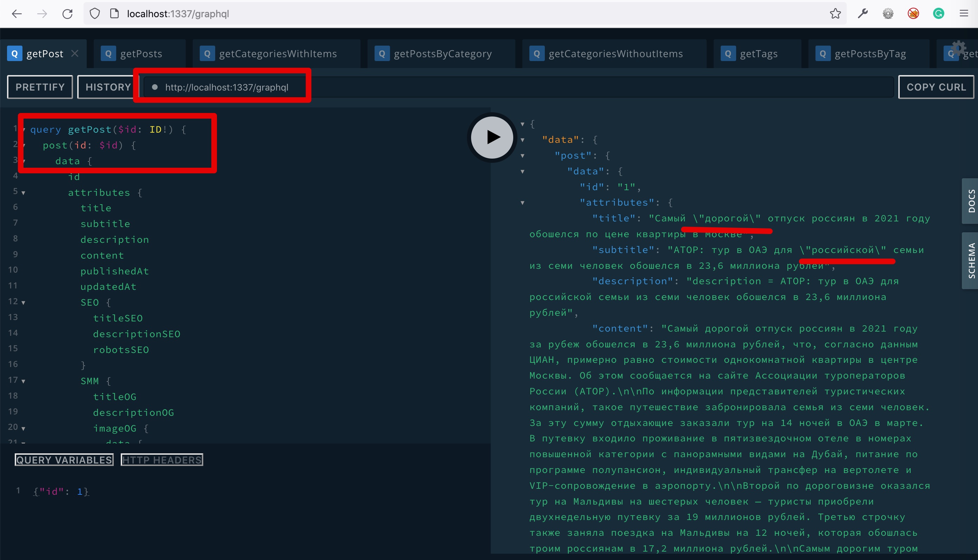
Task: Click the Q query icon on getTags tab
Action: click(728, 53)
